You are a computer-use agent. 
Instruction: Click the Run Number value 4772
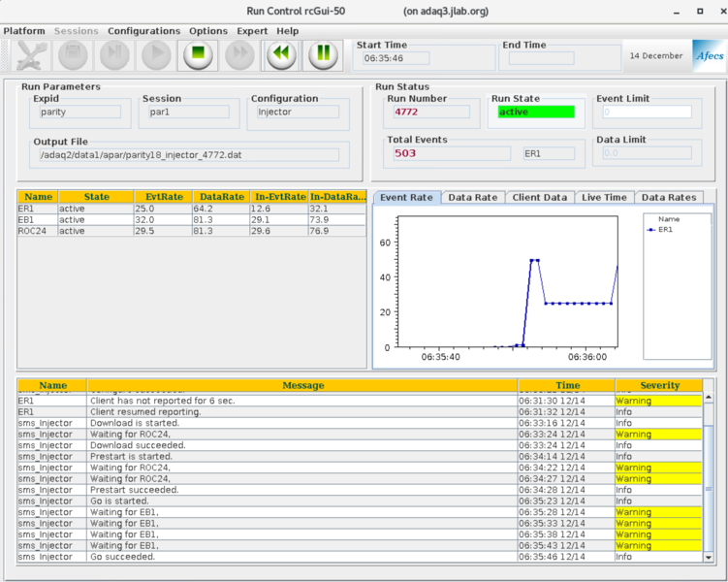(x=431, y=112)
